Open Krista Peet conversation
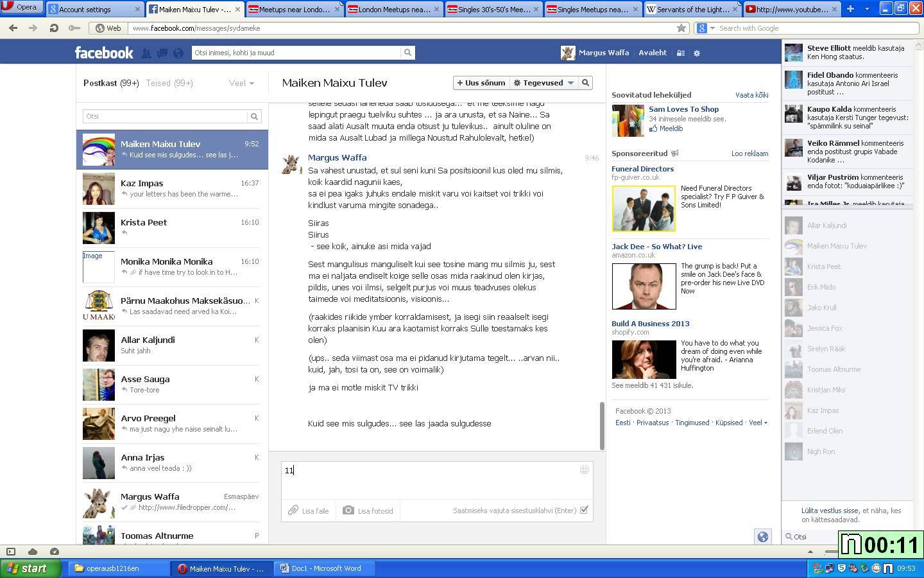 point(172,227)
